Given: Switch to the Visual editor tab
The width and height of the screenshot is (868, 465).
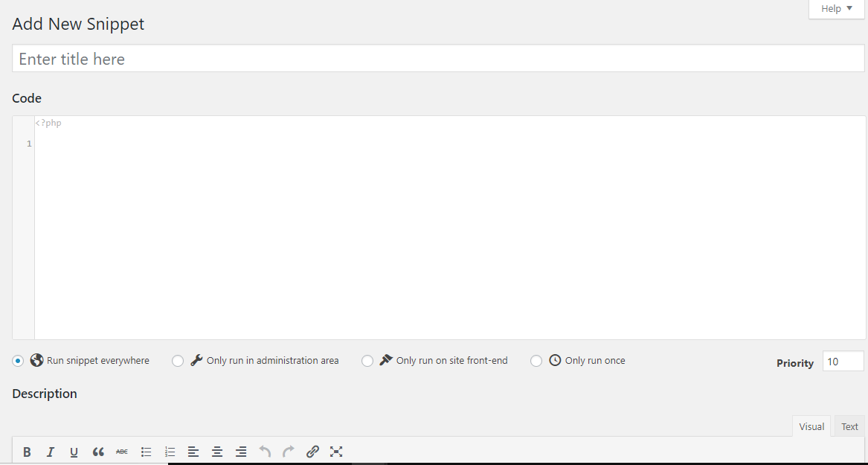Looking at the screenshot, I should tap(811, 426).
